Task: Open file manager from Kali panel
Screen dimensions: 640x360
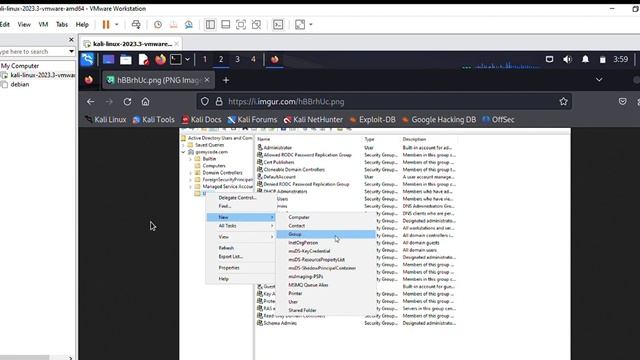Action: click(x=126, y=60)
